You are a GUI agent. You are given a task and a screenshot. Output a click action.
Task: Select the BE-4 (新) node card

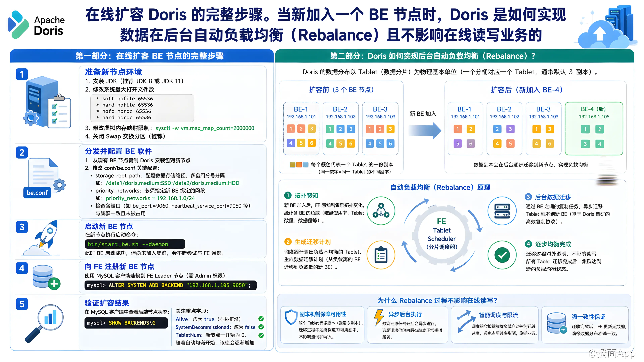point(594,128)
